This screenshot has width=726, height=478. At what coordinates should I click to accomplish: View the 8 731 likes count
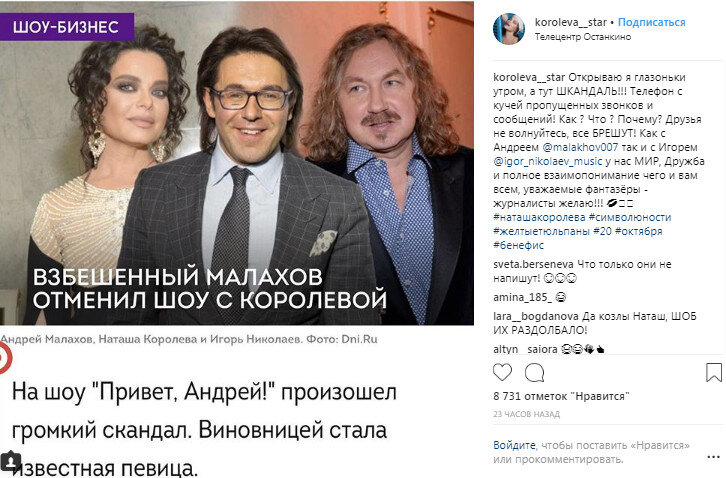click(x=561, y=396)
